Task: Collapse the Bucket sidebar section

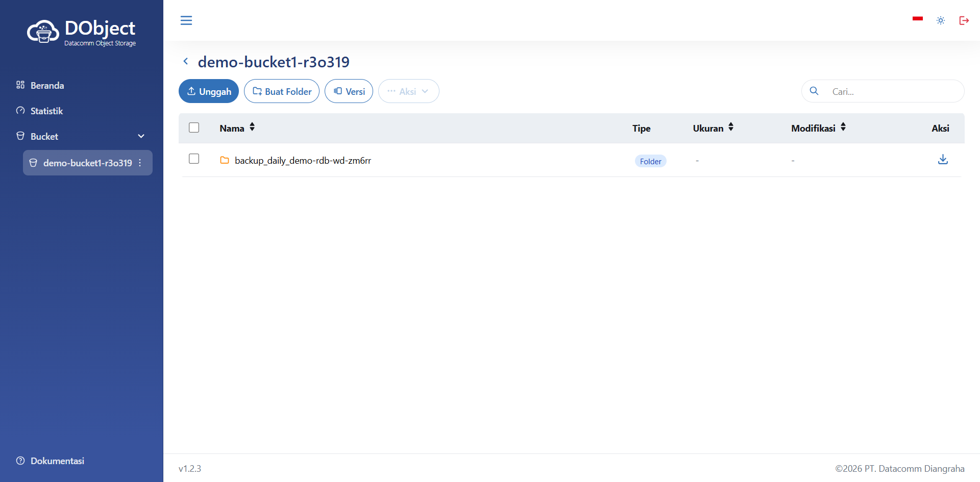Action: click(x=141, y=136)
